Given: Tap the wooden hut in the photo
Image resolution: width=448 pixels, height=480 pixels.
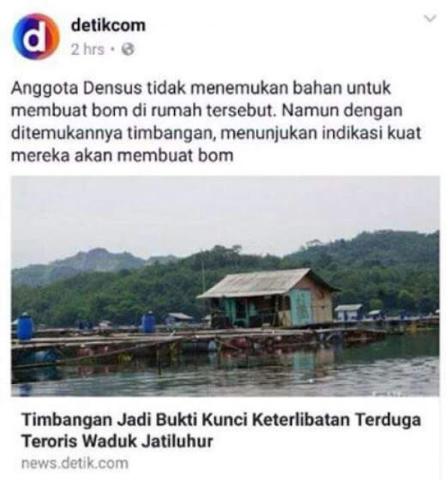Looking at the screenshot, I should [269, 298].
